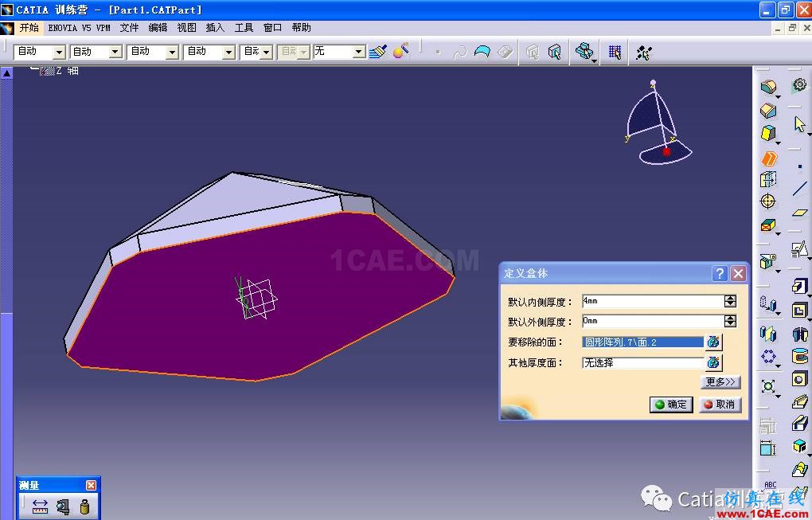The height and width of the screenshot is (520, 812).
Task: Open the second 自动 dropdown in toolbar
Action: (x=115, y=52)
